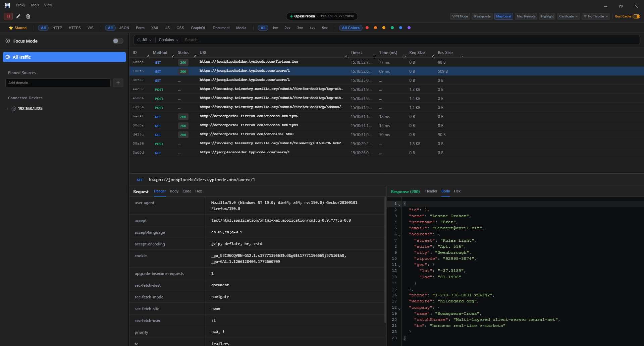Click the search magnifier icon
The image size is (644, 346).
click(x=139, y=40)
